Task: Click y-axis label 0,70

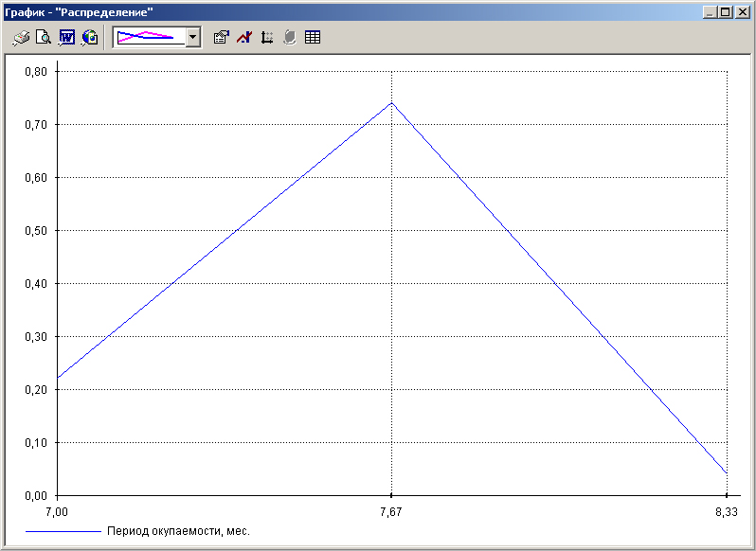Action: point(36,125)
